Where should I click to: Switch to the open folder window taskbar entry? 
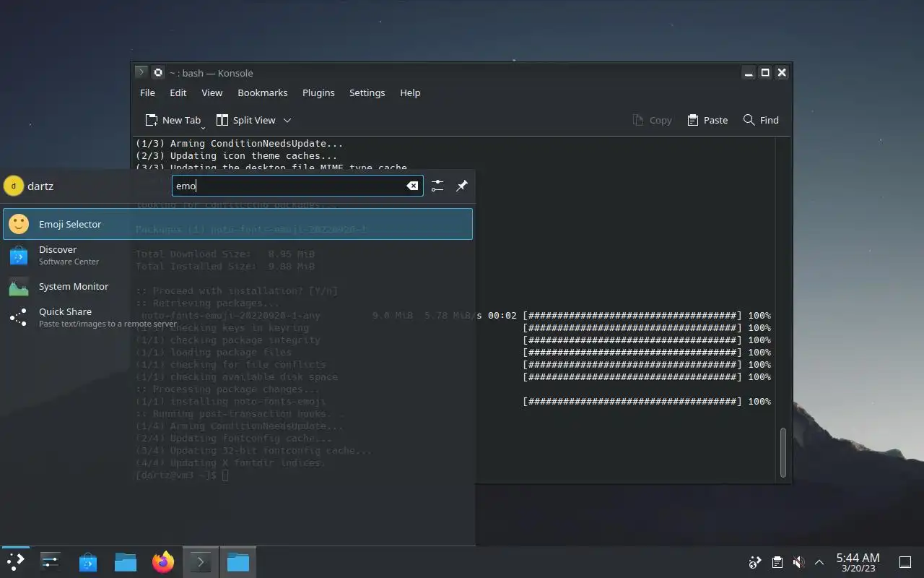tap(237, 561)
